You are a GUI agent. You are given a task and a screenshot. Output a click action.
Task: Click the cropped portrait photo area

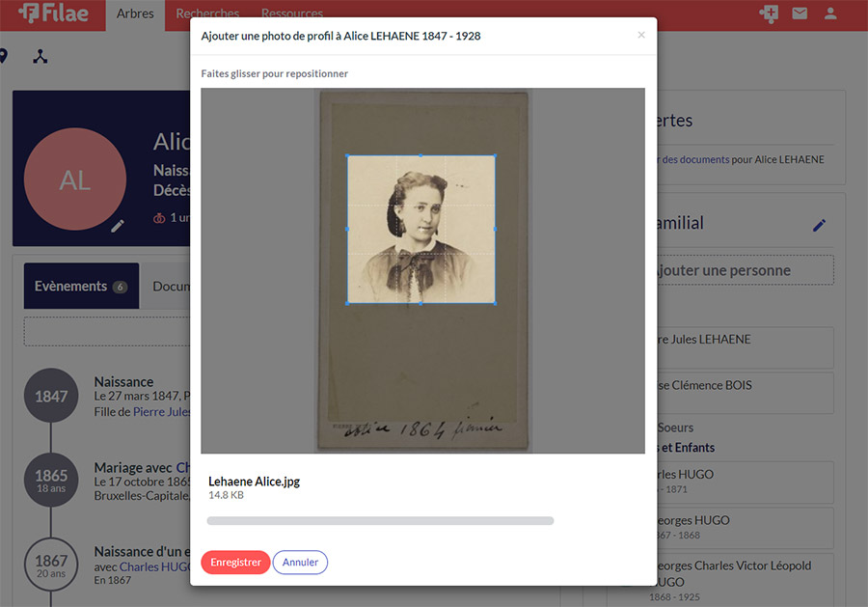[420, 230]
